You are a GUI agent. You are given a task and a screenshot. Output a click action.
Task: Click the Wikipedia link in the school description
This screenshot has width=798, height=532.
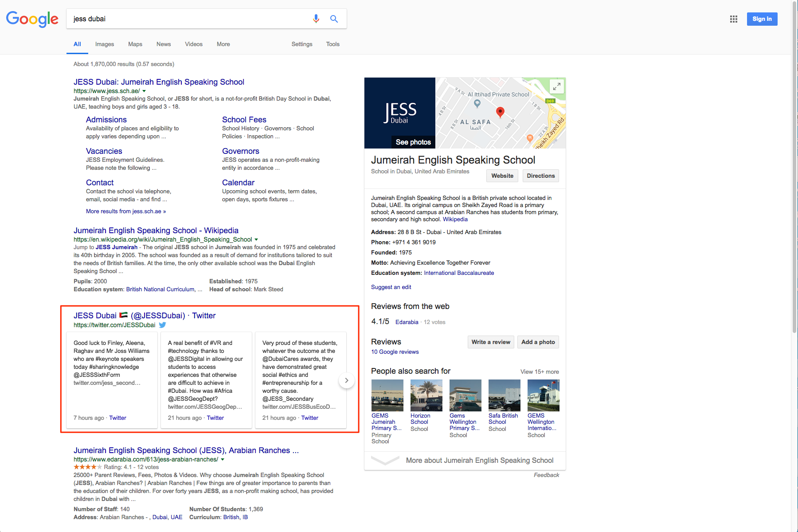click(x=455, y=219)
